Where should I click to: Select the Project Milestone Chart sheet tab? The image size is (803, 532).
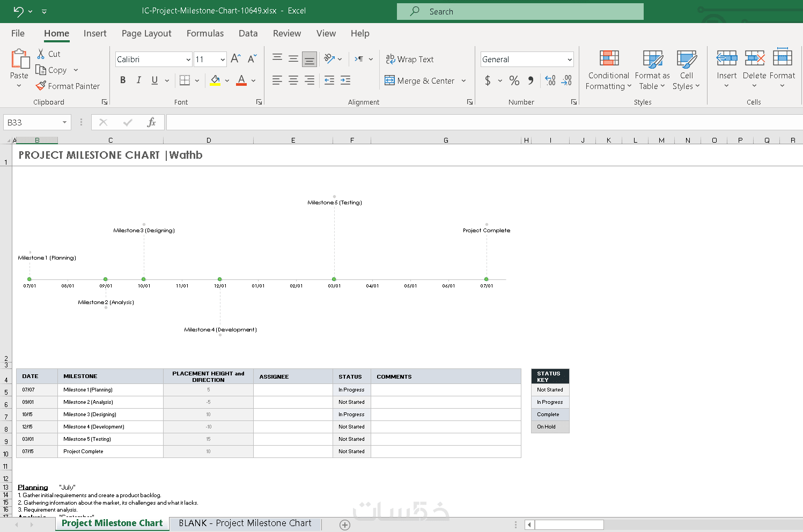[x=112, y=523]
